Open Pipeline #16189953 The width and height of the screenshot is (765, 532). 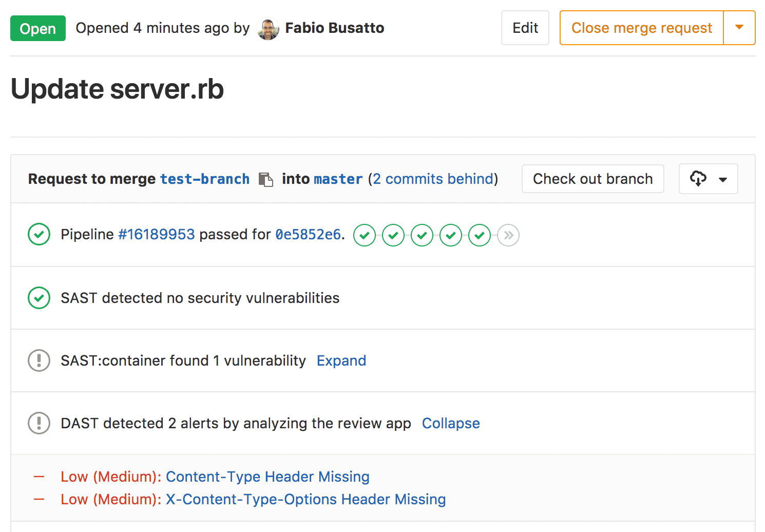157,234
